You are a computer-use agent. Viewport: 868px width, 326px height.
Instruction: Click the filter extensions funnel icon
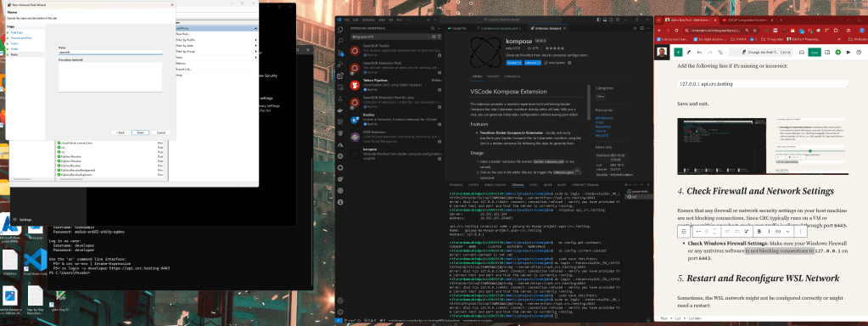click(x=439, y=37)
